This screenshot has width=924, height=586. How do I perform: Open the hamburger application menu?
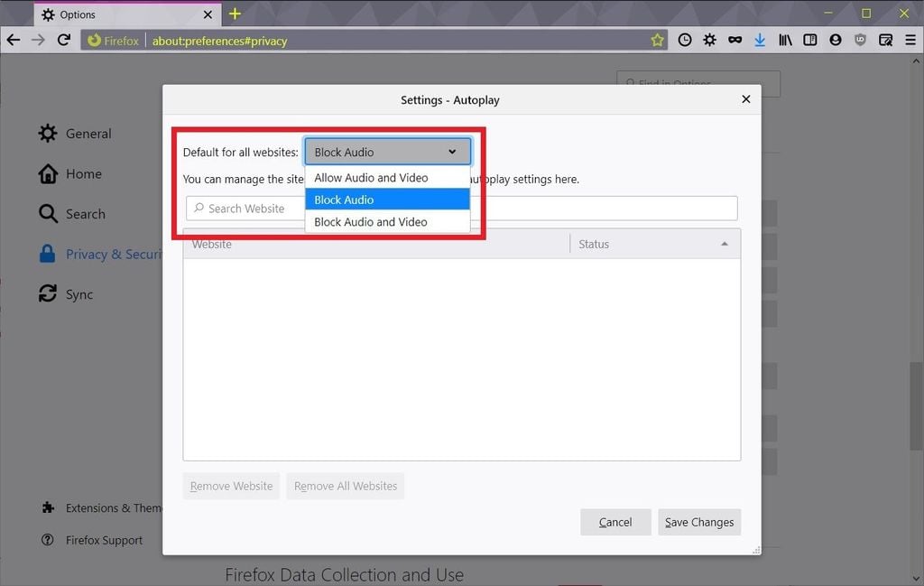pyautogui.click(x=910, y=40)
